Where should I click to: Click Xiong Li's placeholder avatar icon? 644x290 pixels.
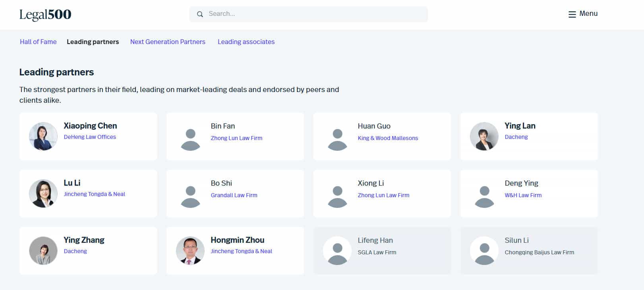pos(337,197)
